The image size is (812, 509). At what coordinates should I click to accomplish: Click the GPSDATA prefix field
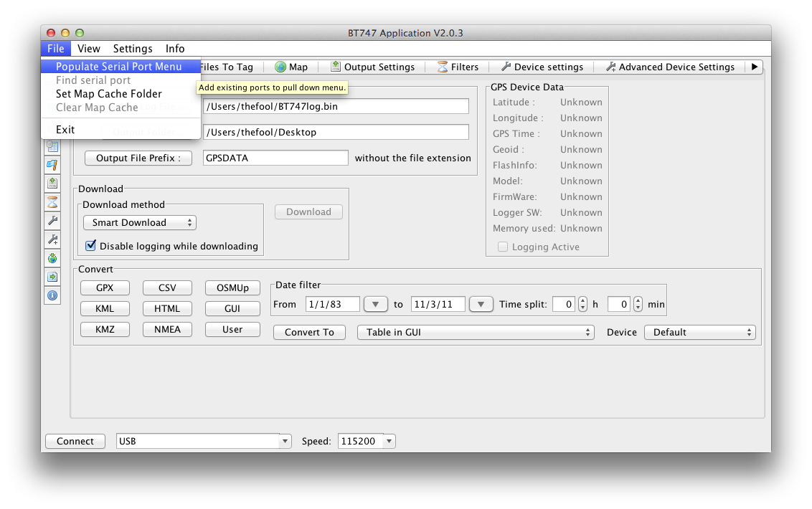275,158
